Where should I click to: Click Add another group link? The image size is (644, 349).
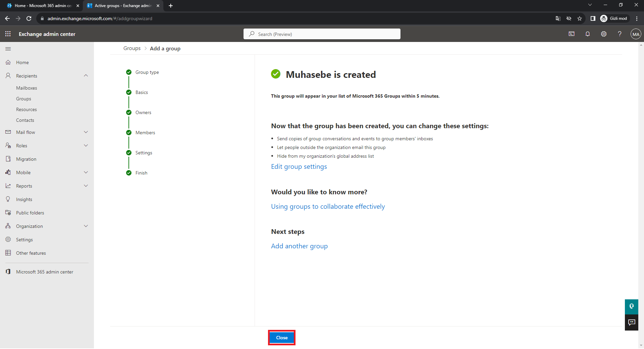299,246
